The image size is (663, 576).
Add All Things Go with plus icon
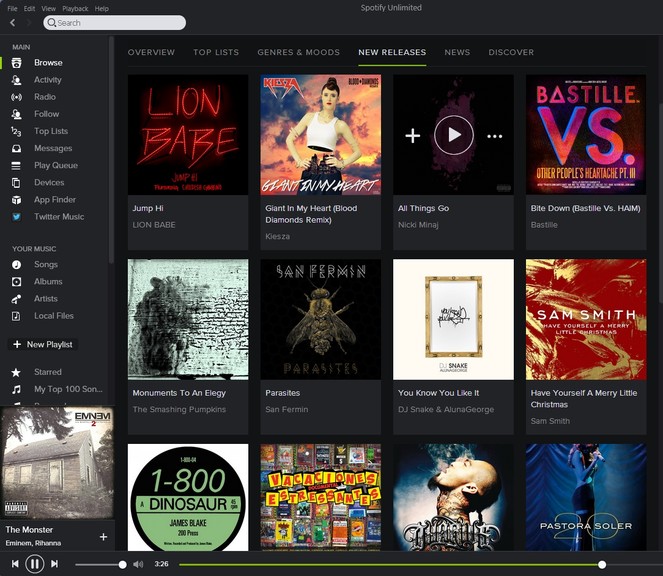pyautogui.click(x=412, y=136)
